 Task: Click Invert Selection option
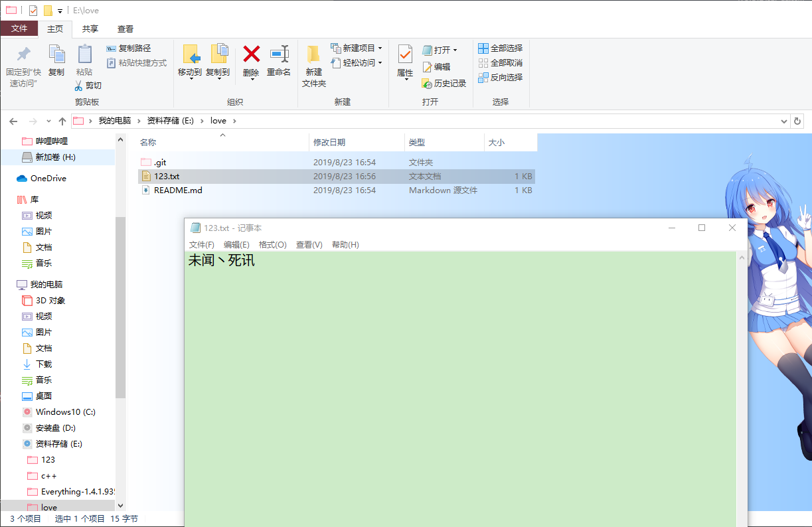pyautogui.click(x=500, y=78)
